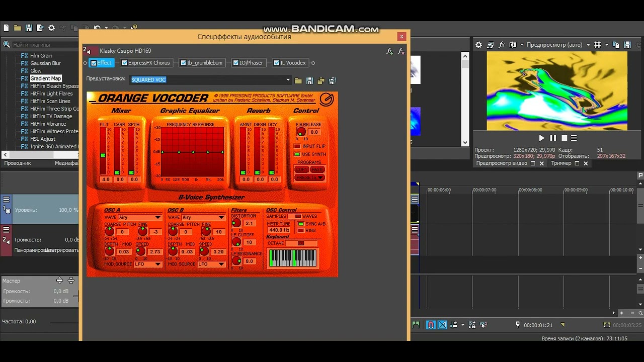Image resolution: width=644 pixels, height=362 pixels.
Task: Uncheck the IL Vocodex plugin checkbox
Action: 276,63
